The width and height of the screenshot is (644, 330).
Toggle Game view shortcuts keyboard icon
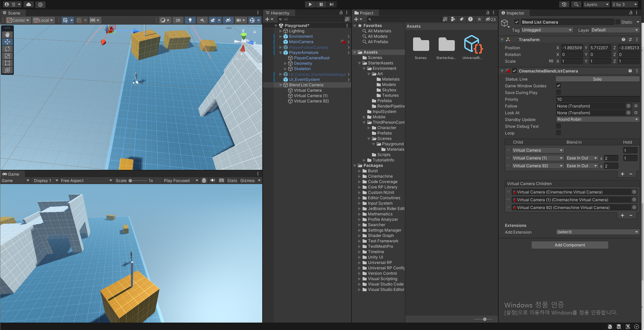222,180
